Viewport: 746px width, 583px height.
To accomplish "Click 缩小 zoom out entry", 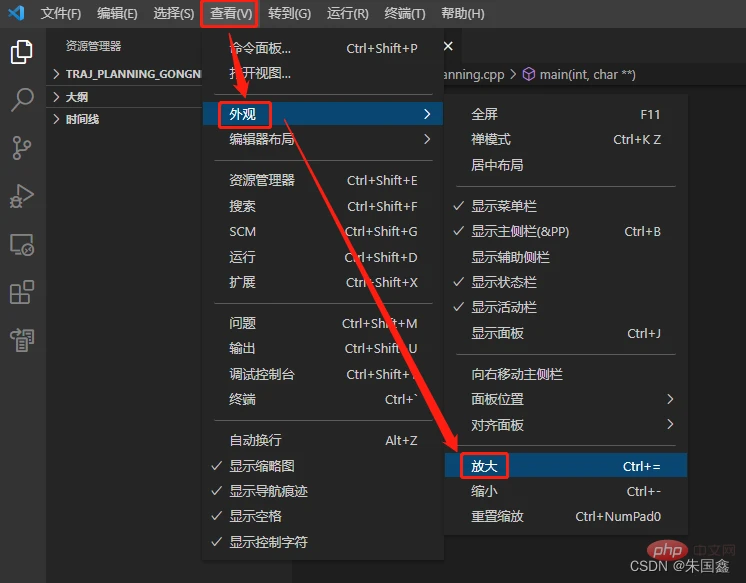I will (x=566, y=491).
